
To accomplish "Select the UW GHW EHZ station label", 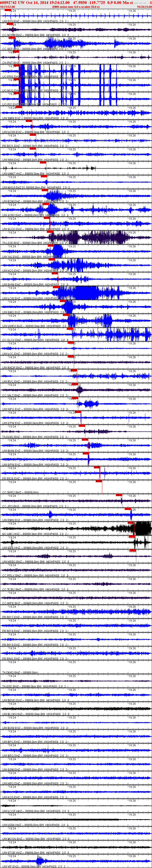I will tap(35, 284).
